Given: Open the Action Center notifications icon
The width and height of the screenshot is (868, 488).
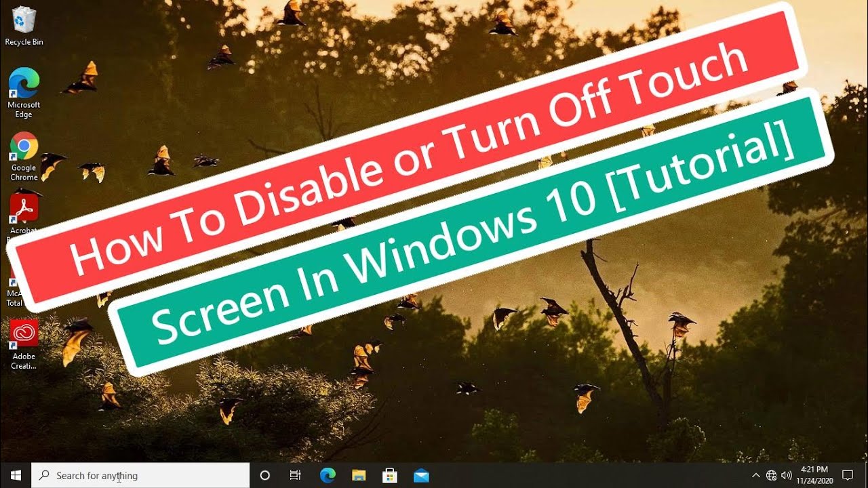Looking at the screenshot, I should point(847,475).
